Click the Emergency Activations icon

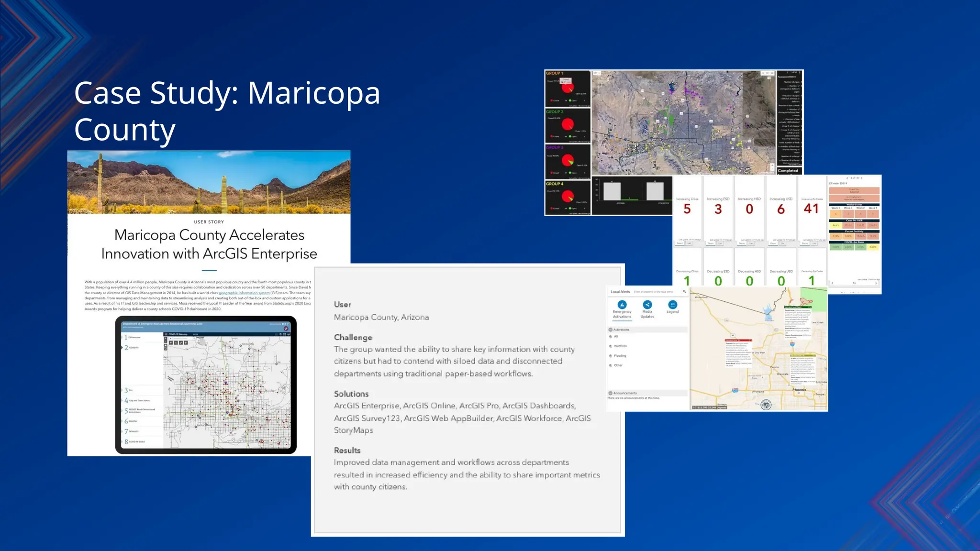point(622,305)
